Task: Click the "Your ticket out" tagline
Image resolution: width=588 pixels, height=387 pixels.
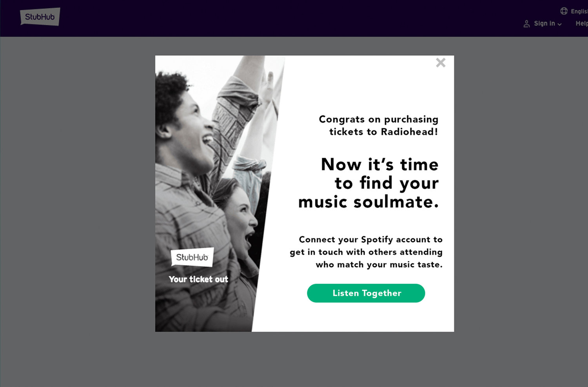Action: pos(198,279)
